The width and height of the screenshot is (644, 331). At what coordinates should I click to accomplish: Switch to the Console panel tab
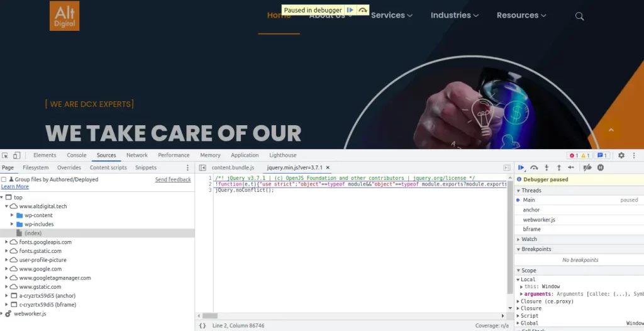[x=77, y=155]
